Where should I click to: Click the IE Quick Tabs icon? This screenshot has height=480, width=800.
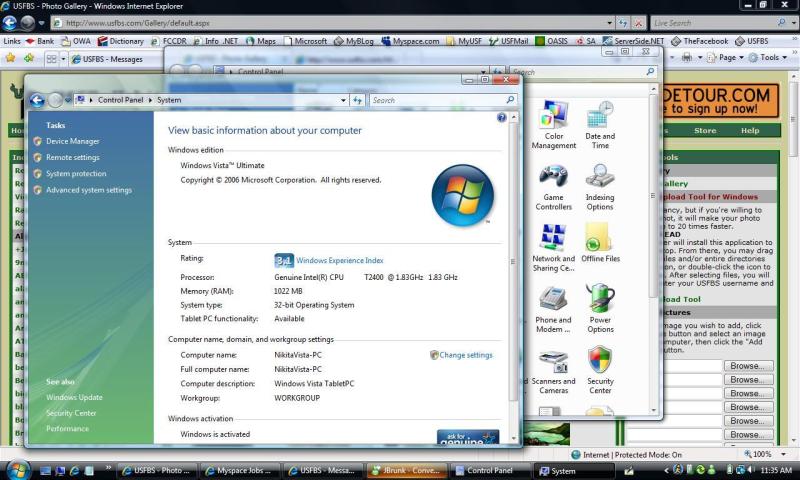(x=52, y=59)
